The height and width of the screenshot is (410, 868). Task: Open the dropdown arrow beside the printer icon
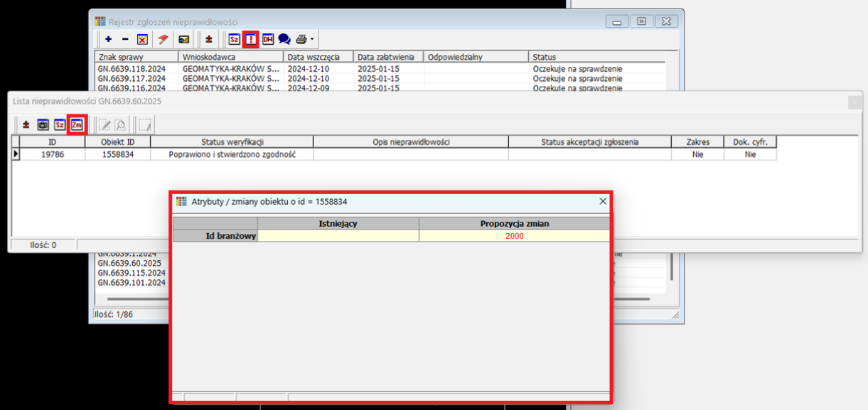pyautogui.click(x=311, y=40)
